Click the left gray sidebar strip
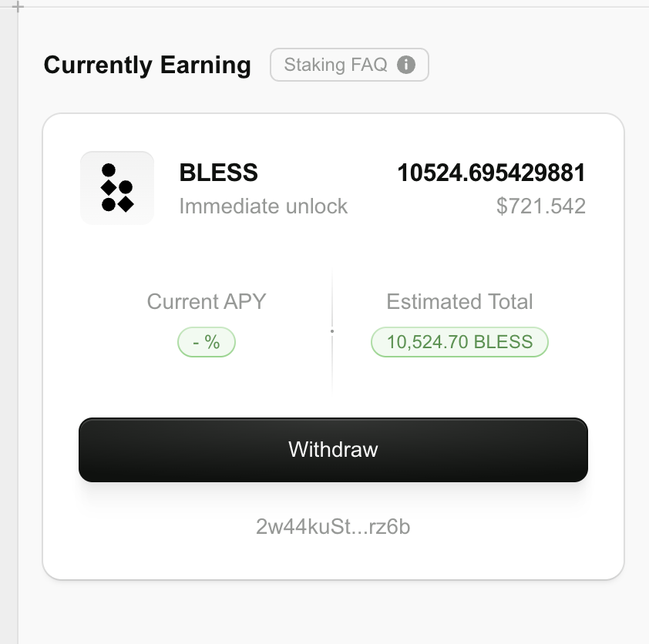This screenshot has height=644, width=649. (8, 324)
